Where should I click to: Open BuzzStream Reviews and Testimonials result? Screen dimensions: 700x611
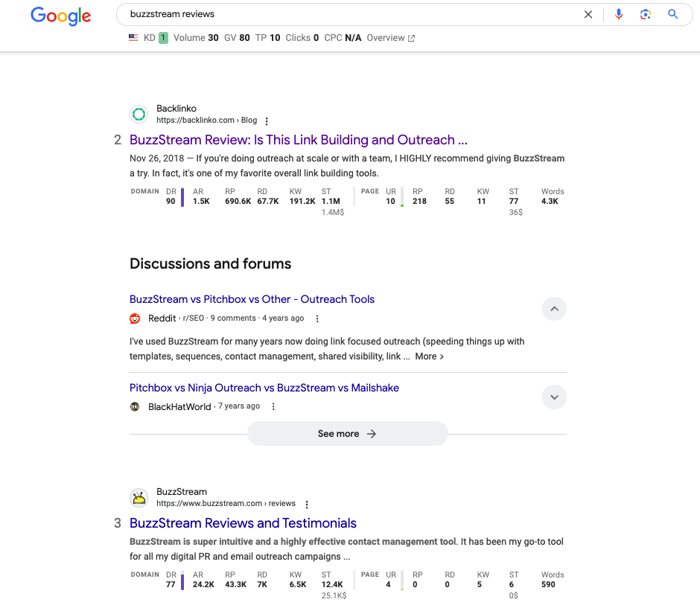point(243,523)
